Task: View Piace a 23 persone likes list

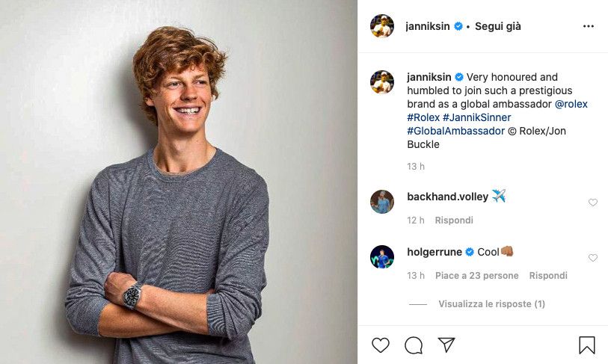Action: (x=476, y=276)
